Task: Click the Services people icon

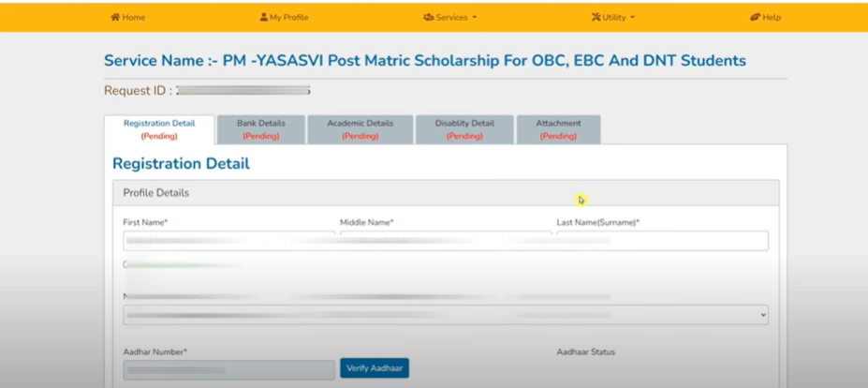Action: tap(429, 17)
